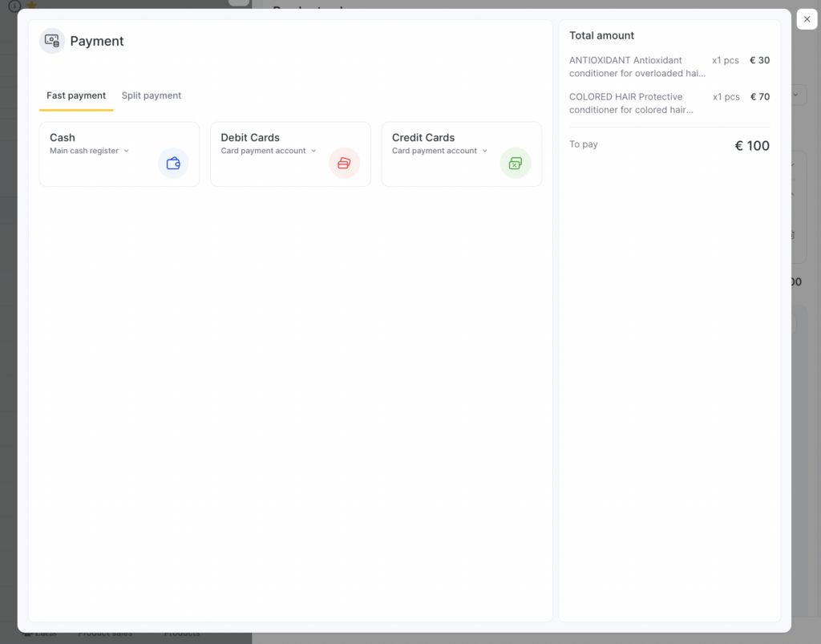
Task: Close the Payment dialog with X
Action: 807,19
